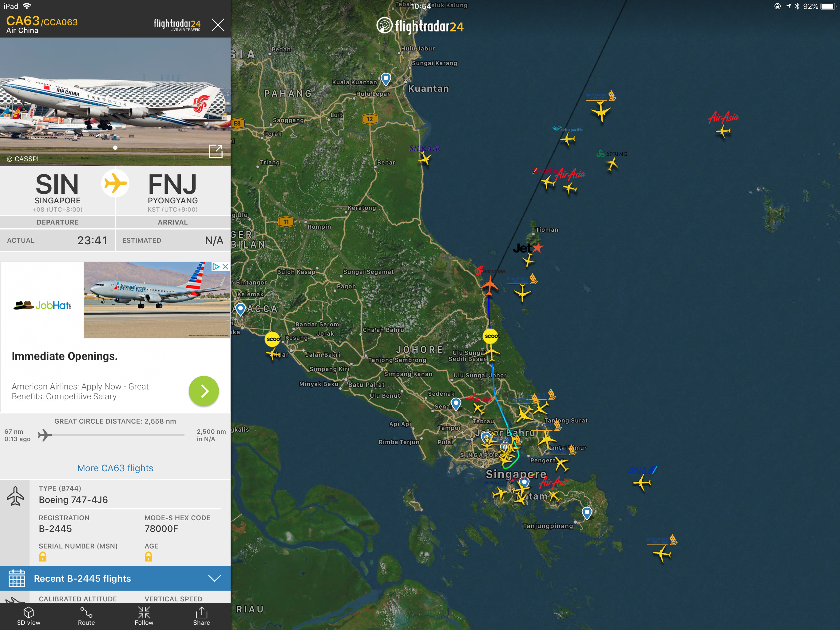The image size is (840, 630).
Task: Tap the flight progress bar airplane marker
Action: pos(45,435)
